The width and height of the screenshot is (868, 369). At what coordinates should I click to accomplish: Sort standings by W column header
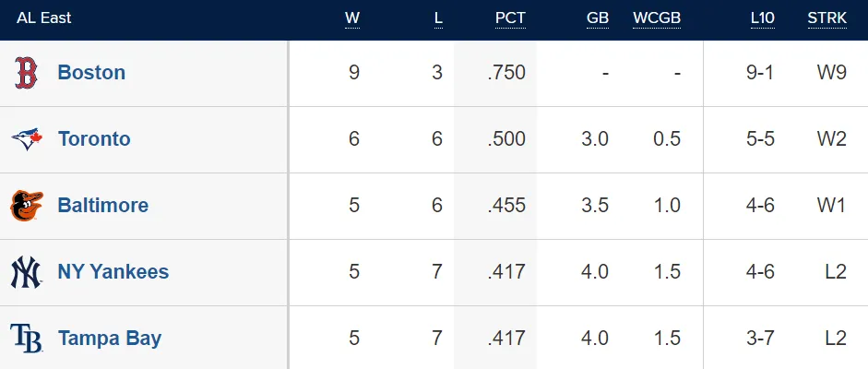point(352,18)
